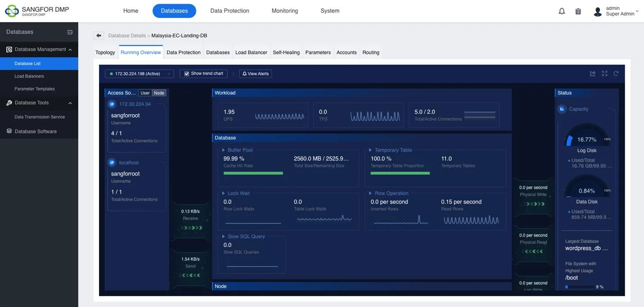Collapse the Database Management section

[70, 50]
